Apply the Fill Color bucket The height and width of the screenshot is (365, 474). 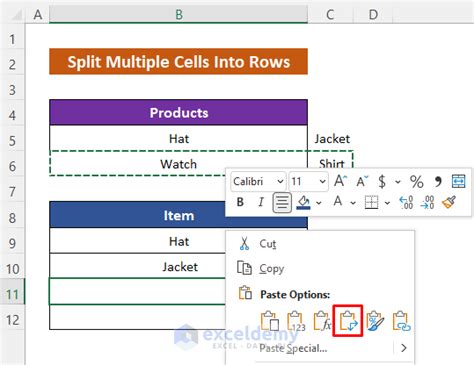coord(303,202)
